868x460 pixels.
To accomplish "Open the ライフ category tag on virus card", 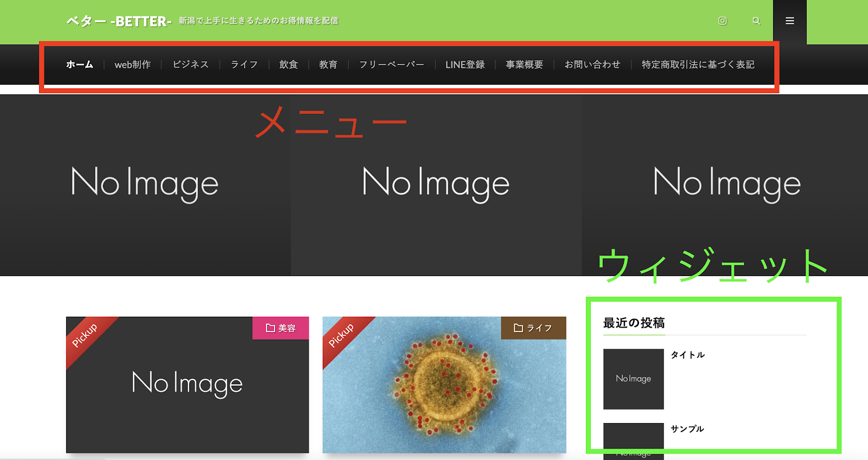I will tap(533, 328).
